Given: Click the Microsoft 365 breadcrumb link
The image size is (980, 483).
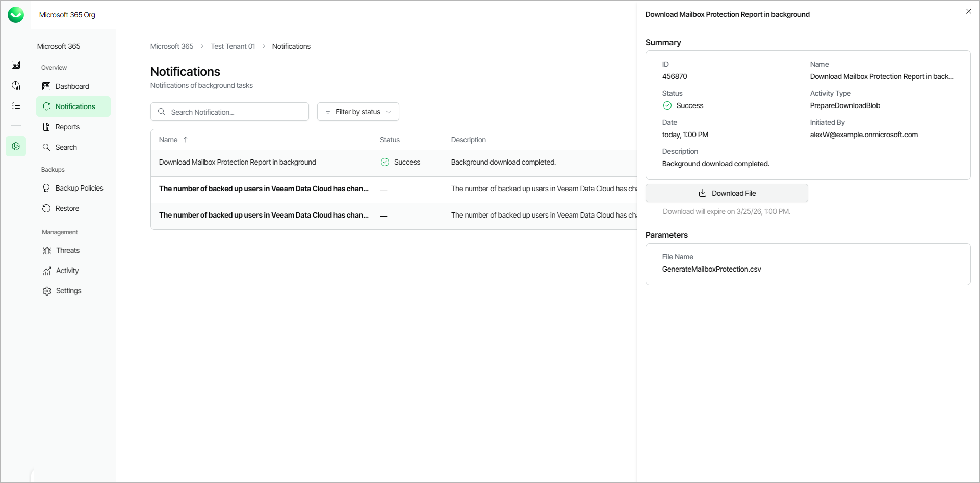Looking at the screenshot, I should 172,46.
